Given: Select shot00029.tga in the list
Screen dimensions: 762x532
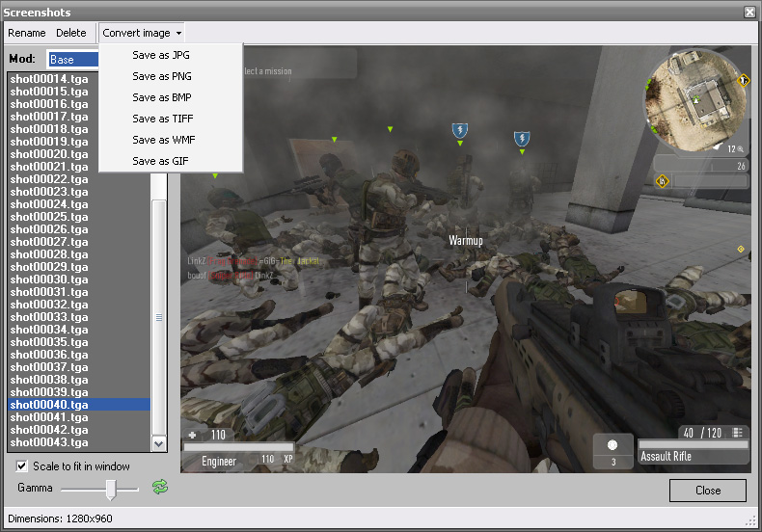Looking at the screenshot, I should (x=79, y=267).
